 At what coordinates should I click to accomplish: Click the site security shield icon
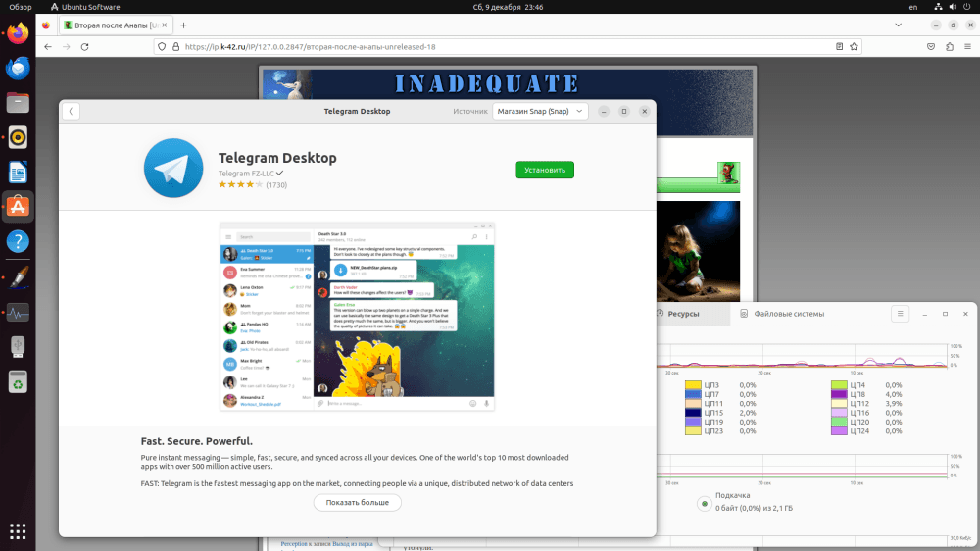(x=162, y=47)
